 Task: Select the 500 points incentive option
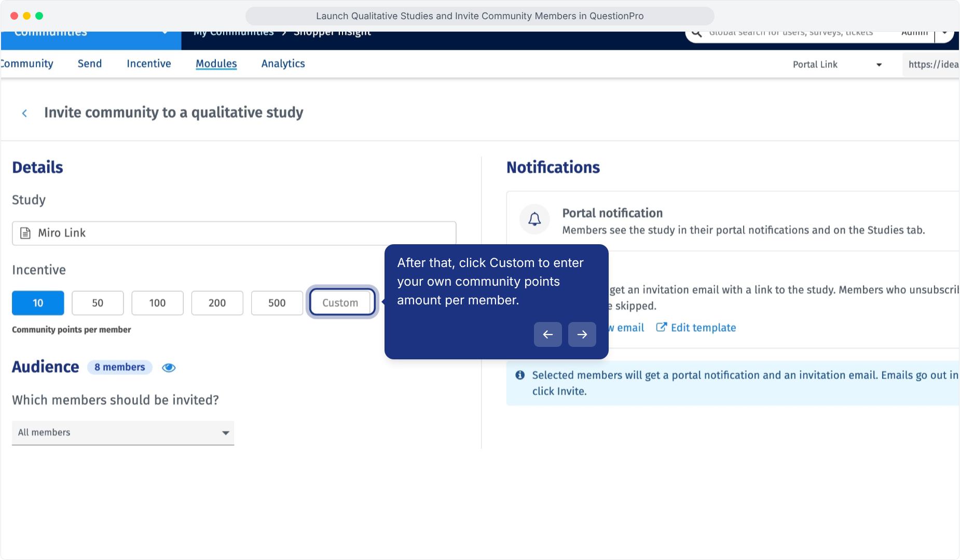[x=277, y=303]
